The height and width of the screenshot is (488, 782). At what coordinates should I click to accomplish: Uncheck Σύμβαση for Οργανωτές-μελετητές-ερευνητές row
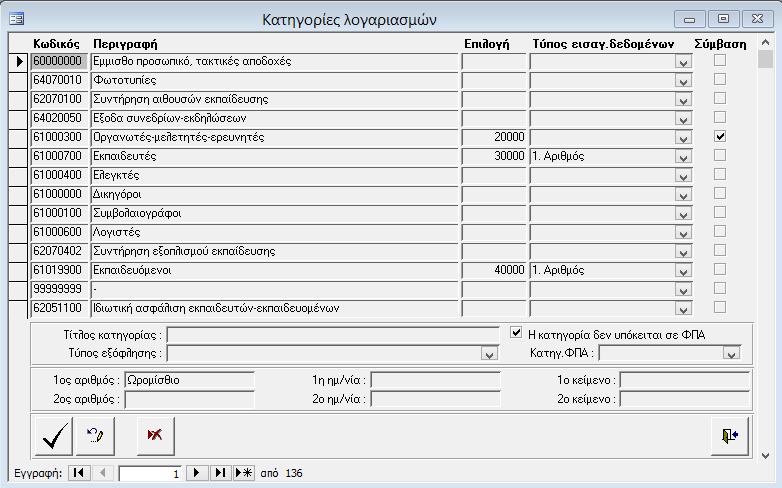[719, 136]
